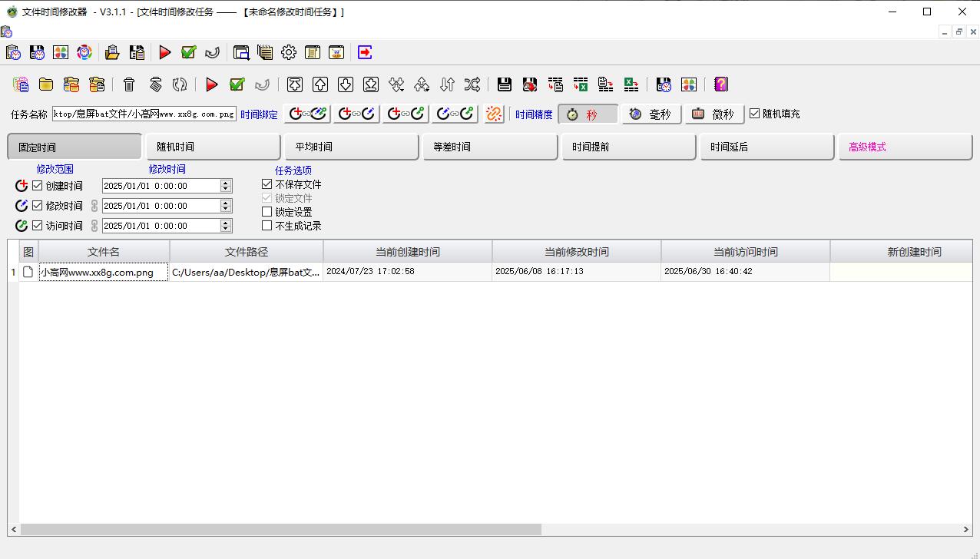
Task: Click the horizontal scrollbar of file list
Action: (281, 529)
